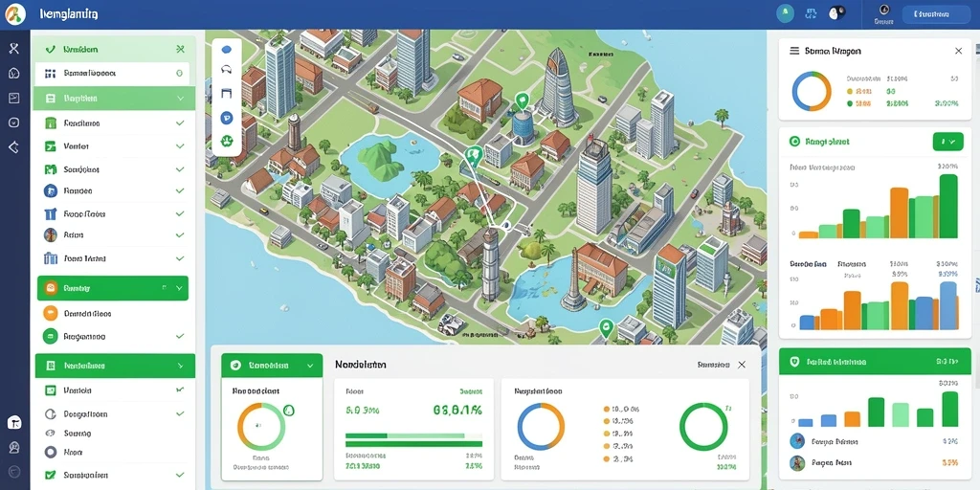Expand the green dropdown header in the bottom panel
Image resolution: width=980 pixels, height=490 pixels.
click(272, 365)
